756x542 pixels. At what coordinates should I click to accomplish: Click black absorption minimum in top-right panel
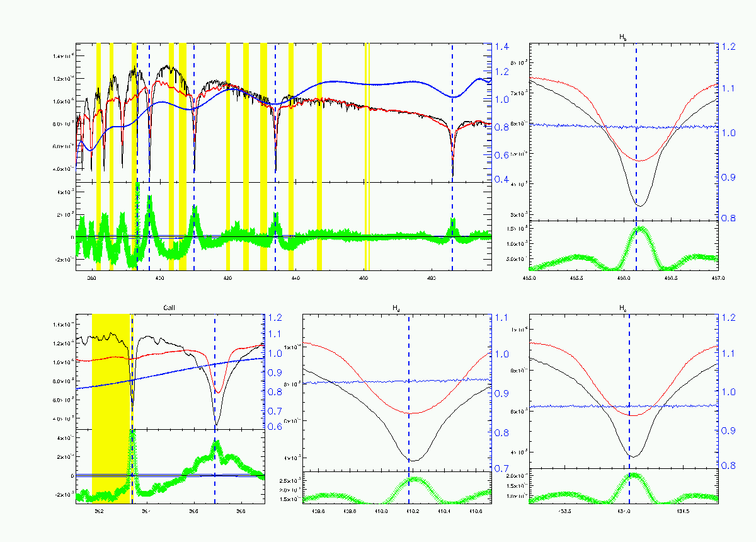click(639, 205)
